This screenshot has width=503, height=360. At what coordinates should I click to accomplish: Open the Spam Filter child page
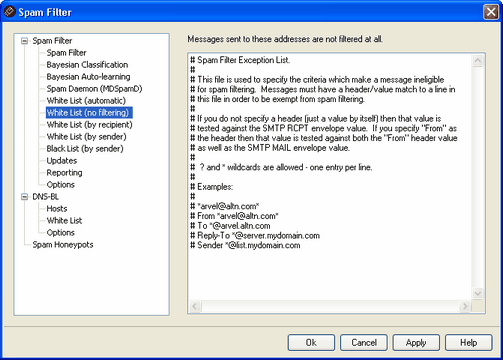pyautogui.click(x=66, y=53)
